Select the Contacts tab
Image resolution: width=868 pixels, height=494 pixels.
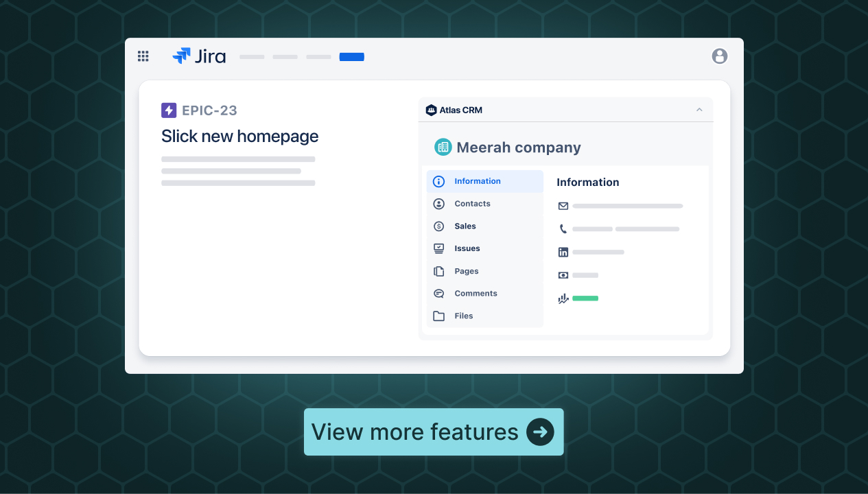(485, 204)
